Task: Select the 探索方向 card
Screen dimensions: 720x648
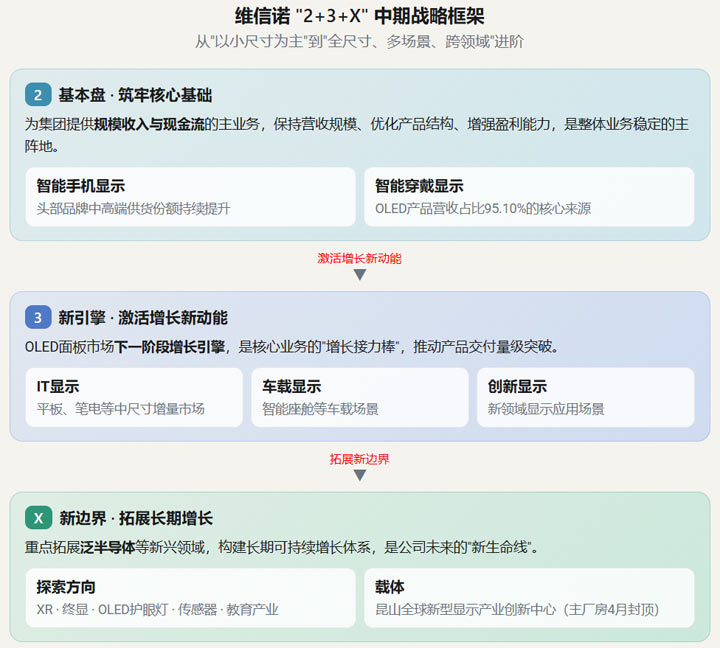Action: 191,598
